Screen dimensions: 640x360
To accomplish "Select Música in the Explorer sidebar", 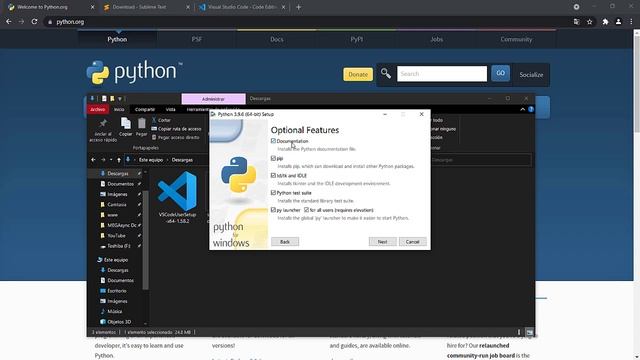I will (114, 311).
